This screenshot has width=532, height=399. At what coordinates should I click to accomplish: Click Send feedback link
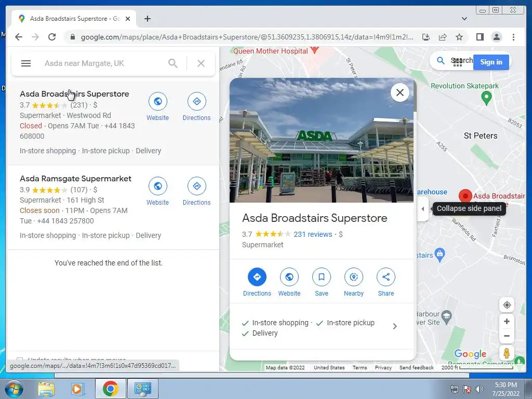[x=416, y=367]
